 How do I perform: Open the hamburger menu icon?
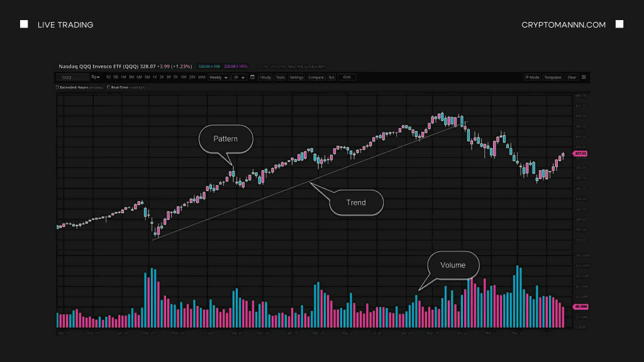[x=584, y=77]
